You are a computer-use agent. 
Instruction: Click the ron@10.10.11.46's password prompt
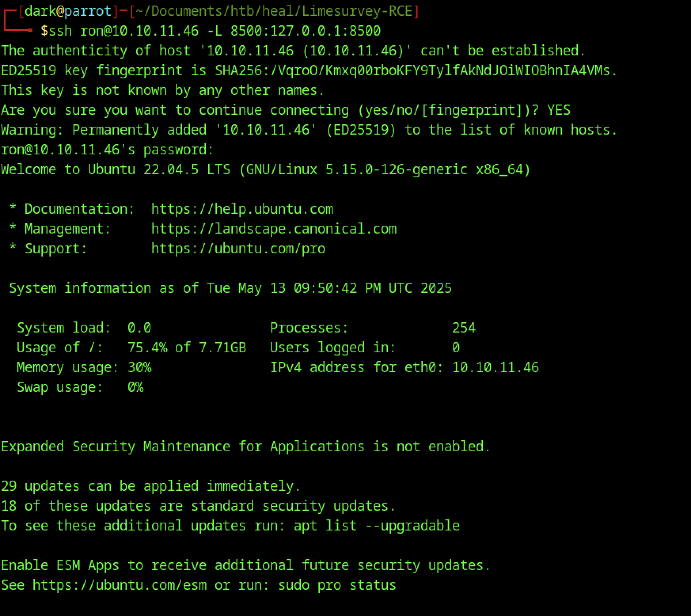pos(107,150)
